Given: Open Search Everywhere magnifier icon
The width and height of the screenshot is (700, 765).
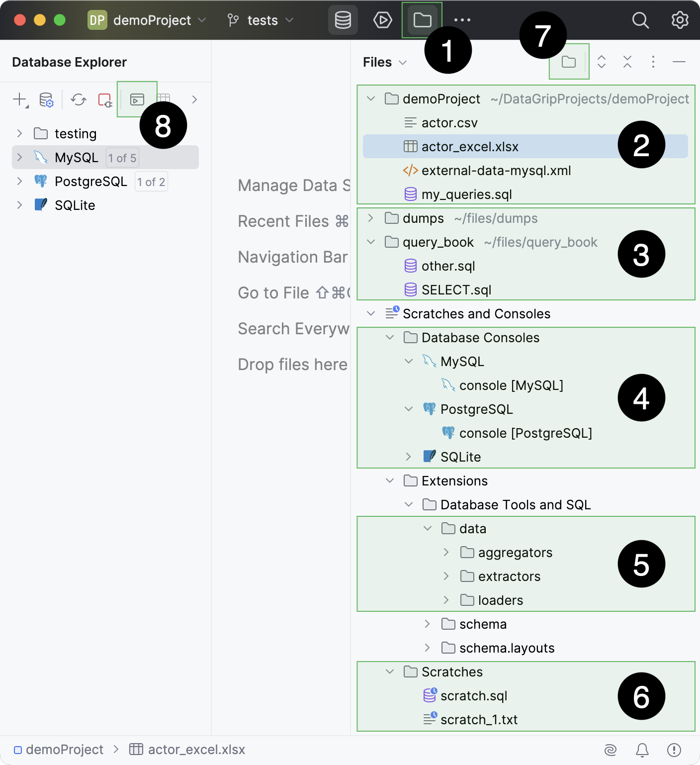Looking at the screenshot, I should (x=640, y=20).
